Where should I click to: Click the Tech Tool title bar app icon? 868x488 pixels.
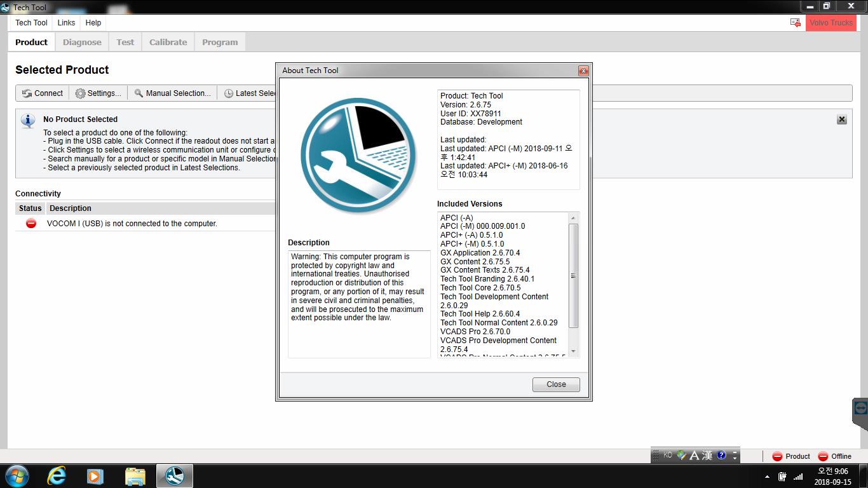pos(6,8)
